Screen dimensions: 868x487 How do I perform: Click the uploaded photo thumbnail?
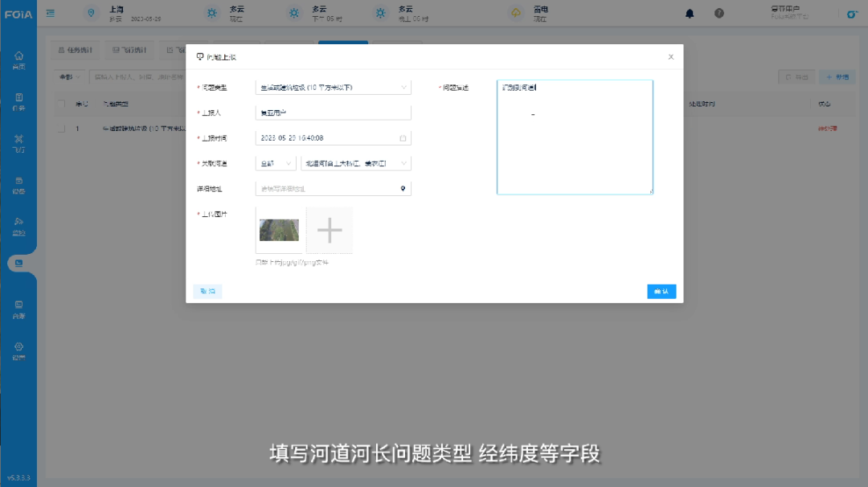tap(279, 231)
